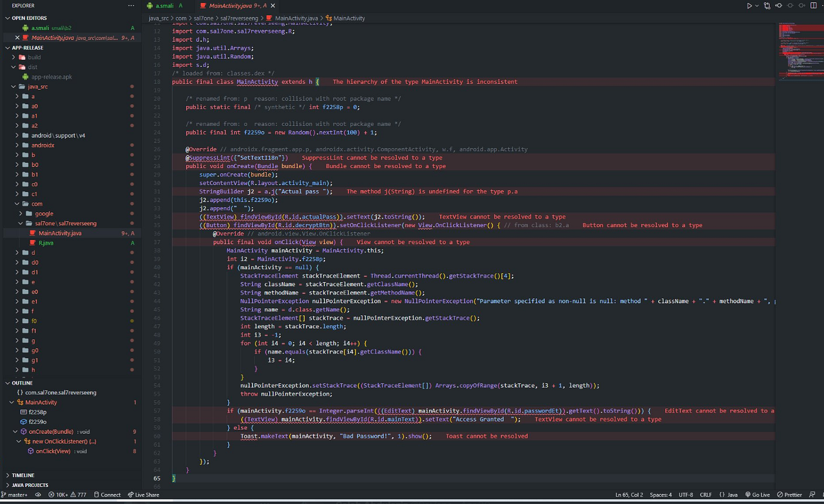This screenshot has height=504, width=824.
Task: Open the Split Editor icon
Action: [x=813, y=5]
